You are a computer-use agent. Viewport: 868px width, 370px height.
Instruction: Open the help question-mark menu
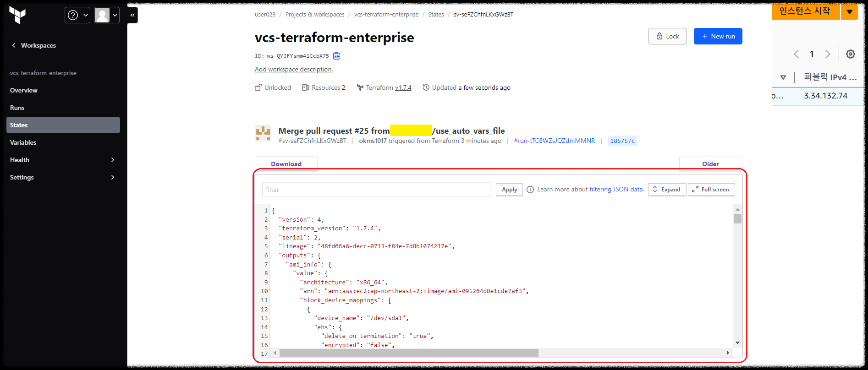[77, 15]
